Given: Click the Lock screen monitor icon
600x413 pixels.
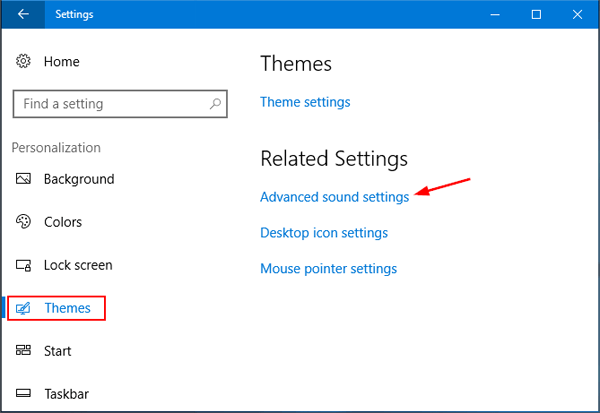Looking at the screenshot, I should coord(24,266).
